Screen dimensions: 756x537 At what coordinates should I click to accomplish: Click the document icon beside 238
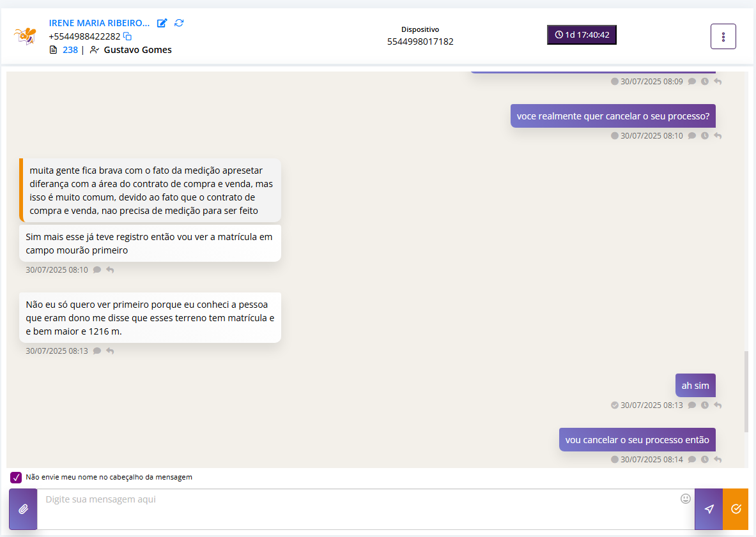54,50
